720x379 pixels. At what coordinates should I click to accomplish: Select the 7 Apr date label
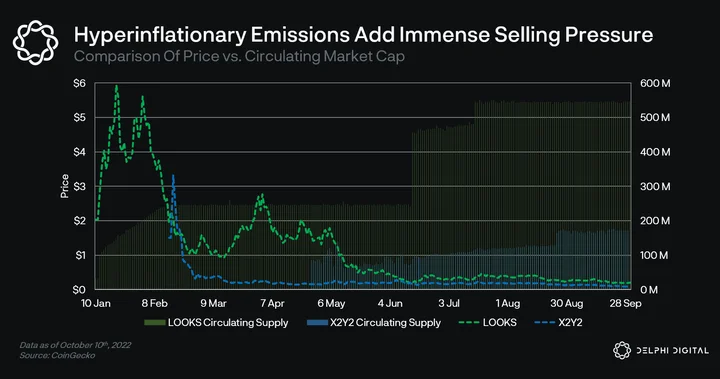pos(272,303)
